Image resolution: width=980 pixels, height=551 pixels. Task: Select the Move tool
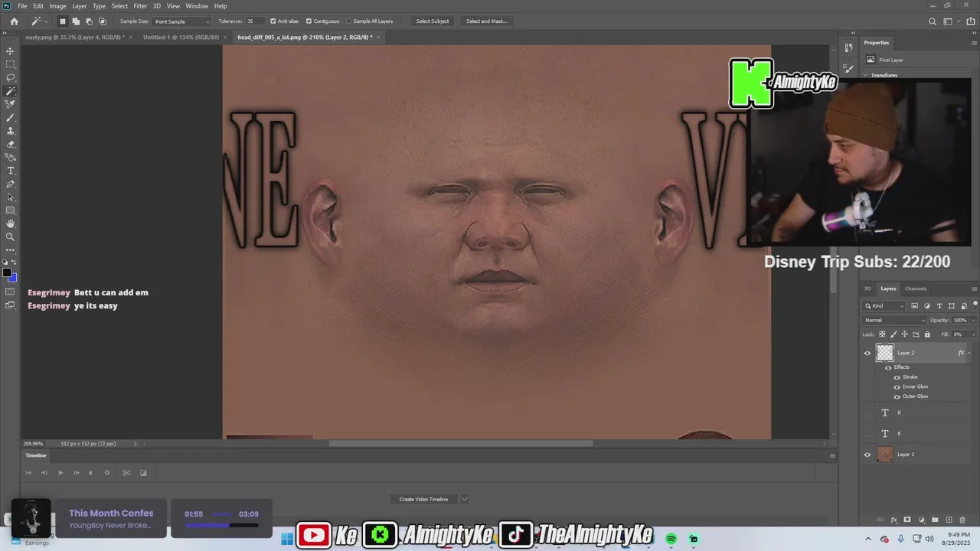click(x=11, y=51)
